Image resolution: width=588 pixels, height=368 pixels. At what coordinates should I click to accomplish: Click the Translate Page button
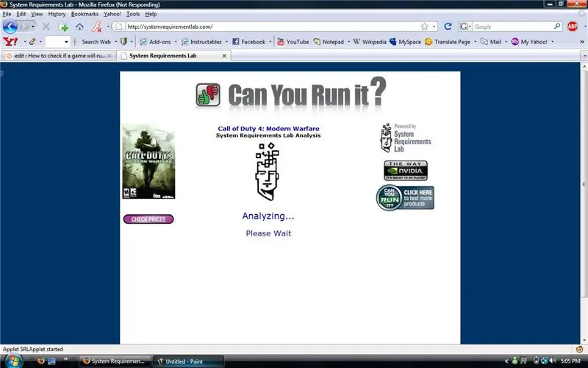(x=448, y=42)
